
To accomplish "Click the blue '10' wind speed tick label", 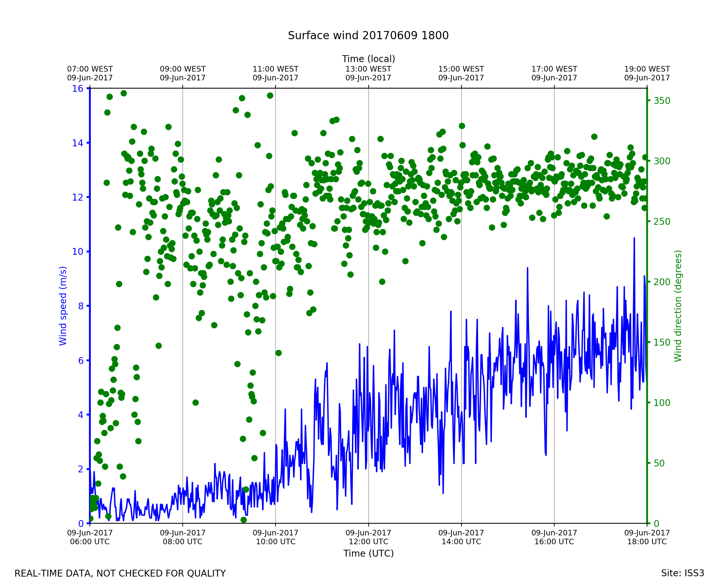I will tap(77, 252).
